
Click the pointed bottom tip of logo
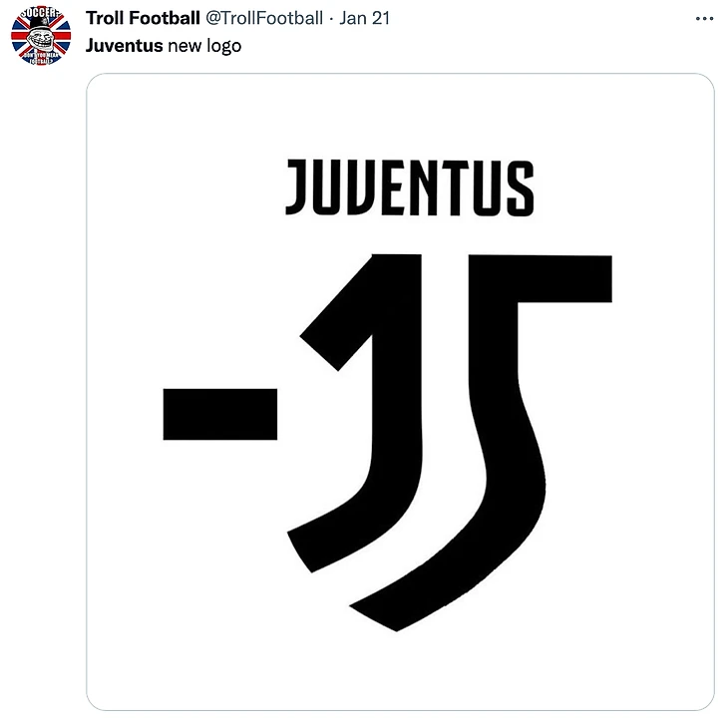(396, 625)
